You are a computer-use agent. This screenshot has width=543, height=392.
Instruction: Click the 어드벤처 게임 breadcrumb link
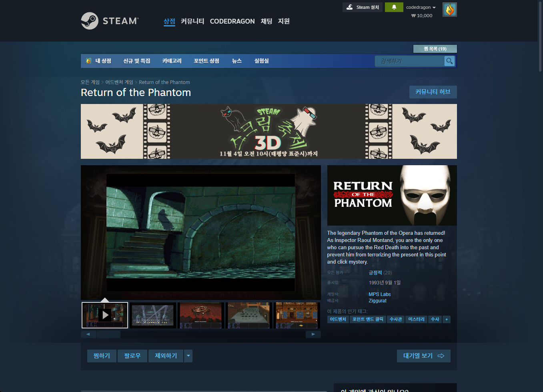(x=119, y=82)
